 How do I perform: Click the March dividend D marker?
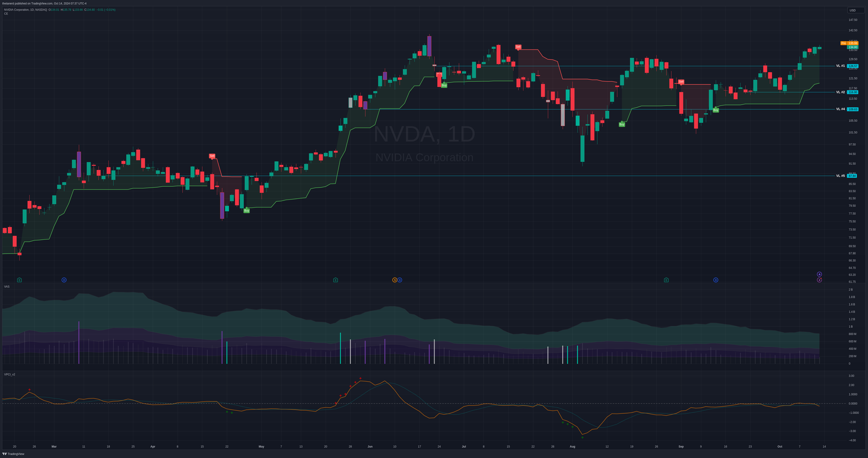(x=64, y=280)
